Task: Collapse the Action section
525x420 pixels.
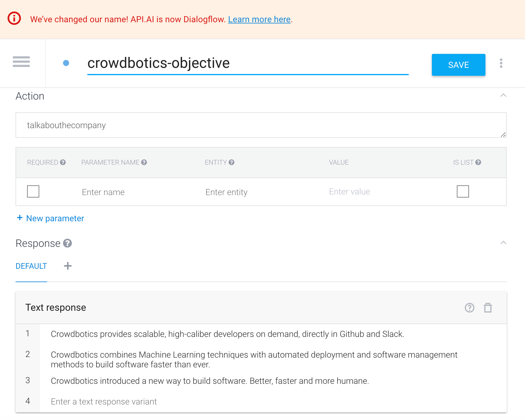Action: point(503,96)
